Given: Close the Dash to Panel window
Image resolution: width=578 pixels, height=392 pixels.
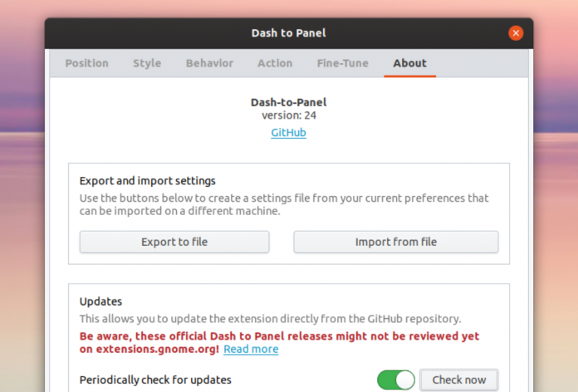Looking at the screenshot, I should [516, 33].
